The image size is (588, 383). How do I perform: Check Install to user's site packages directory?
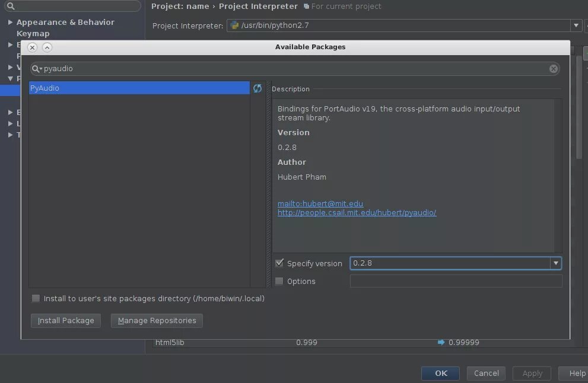pyautogui.click(x=36, y=298)
